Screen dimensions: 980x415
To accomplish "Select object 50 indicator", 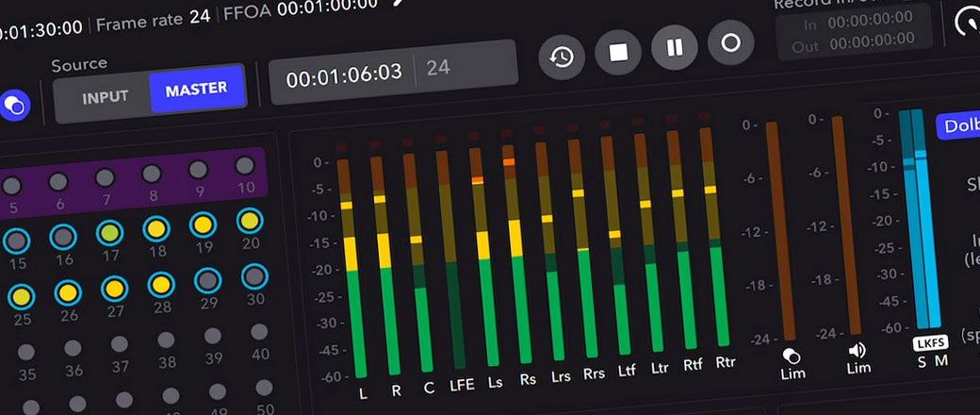I will pyautogui.click(x=265, y=388).
